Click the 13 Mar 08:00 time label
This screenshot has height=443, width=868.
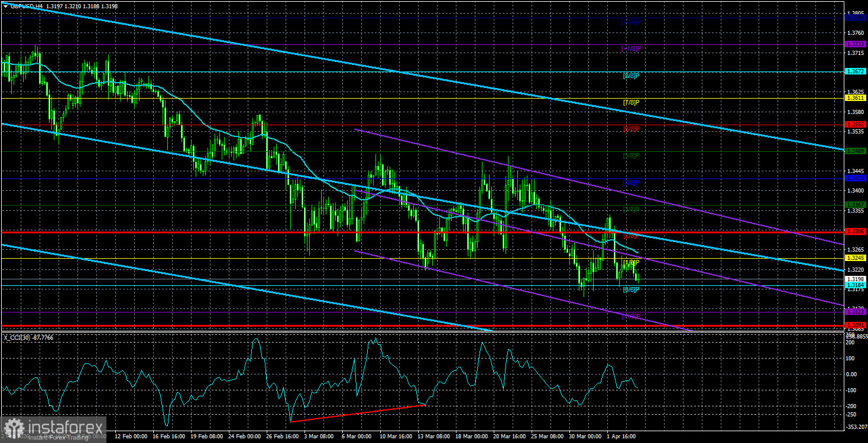433,437
